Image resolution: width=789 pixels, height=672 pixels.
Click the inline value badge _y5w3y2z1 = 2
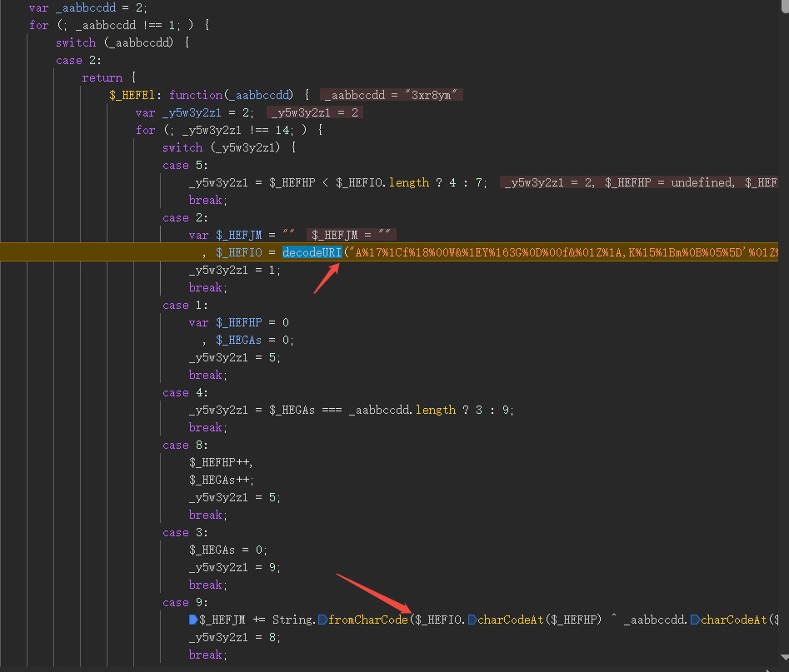314,112
